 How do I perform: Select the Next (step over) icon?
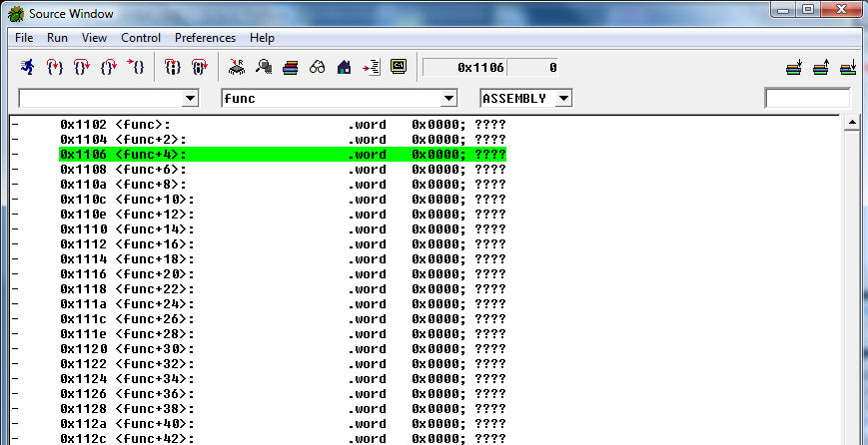click(x=81, y=68)
